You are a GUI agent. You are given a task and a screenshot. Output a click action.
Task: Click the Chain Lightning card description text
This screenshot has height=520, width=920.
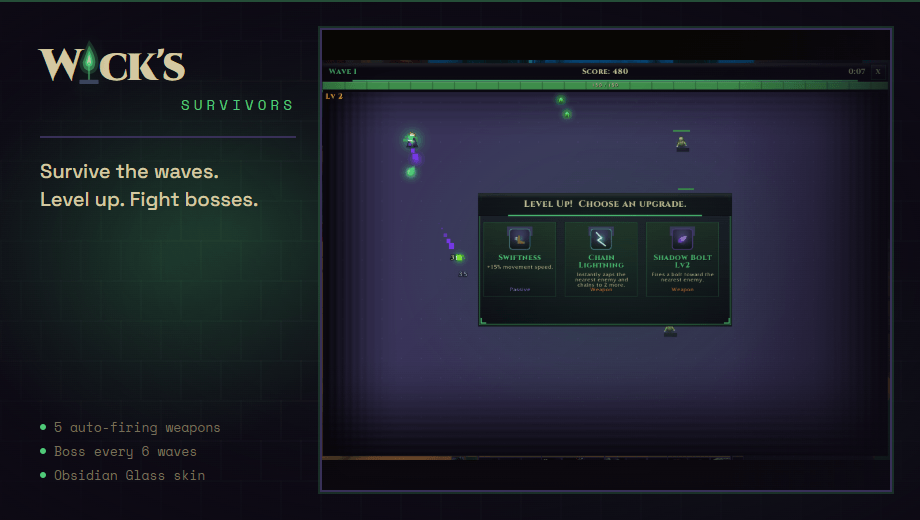(x=601, y=279)
